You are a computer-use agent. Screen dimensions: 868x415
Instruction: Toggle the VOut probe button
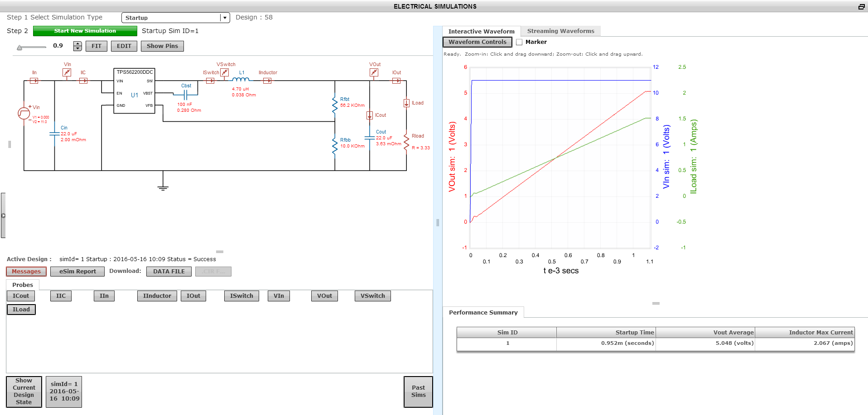coord(324,296)
